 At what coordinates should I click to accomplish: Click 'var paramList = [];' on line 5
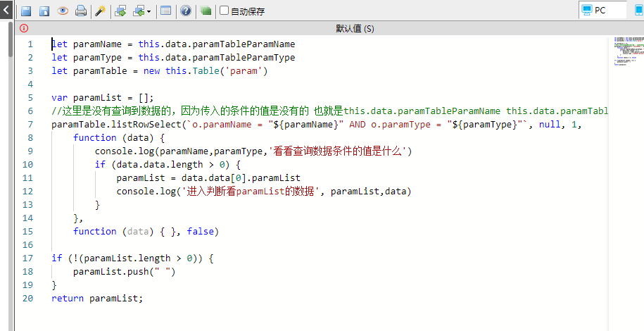(x=102, y=97)
